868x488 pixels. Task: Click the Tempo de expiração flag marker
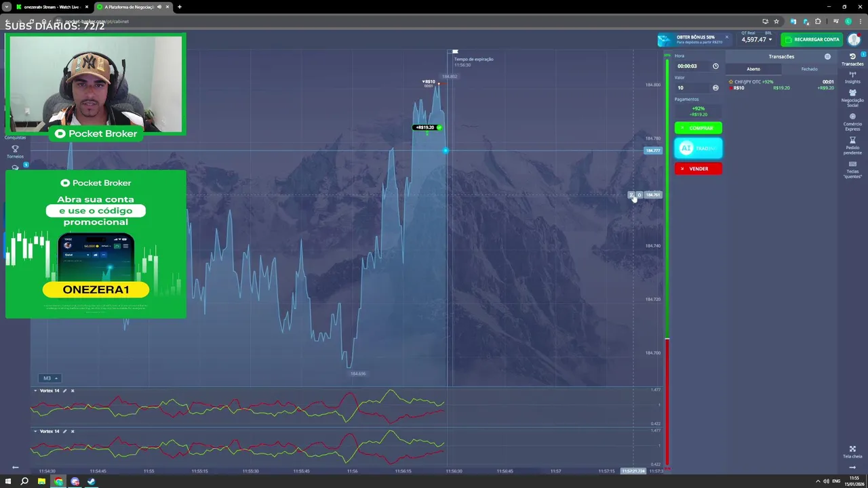(x=455, y=52)
